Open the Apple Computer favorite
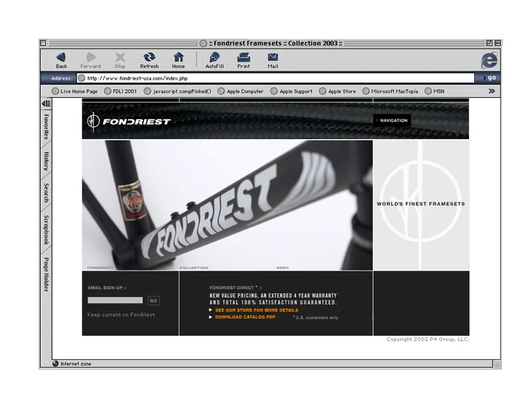 click(241, 91)
